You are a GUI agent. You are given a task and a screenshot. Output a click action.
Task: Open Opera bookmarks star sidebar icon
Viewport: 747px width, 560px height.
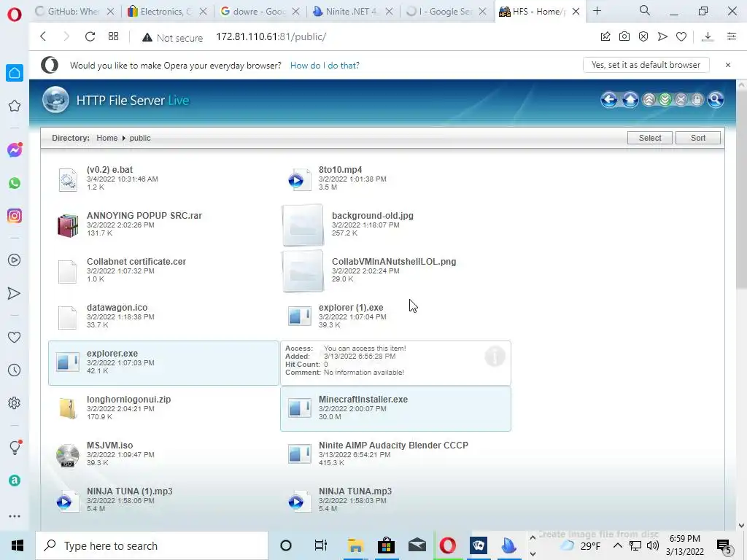point(15,106)
